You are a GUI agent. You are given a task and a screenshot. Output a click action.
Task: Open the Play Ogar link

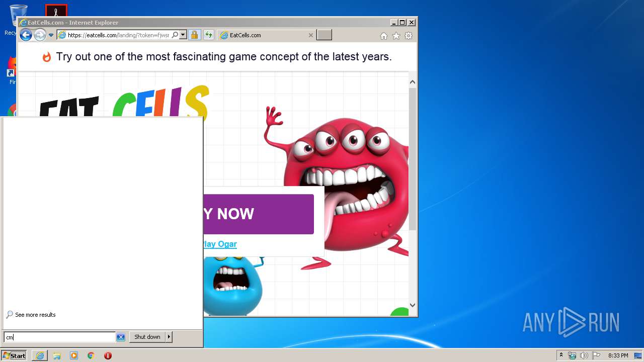[220, 244]
